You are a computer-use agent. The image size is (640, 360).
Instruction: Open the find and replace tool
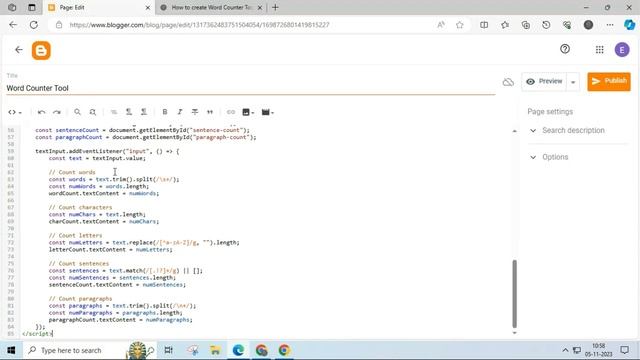click(x=93, y=112)
